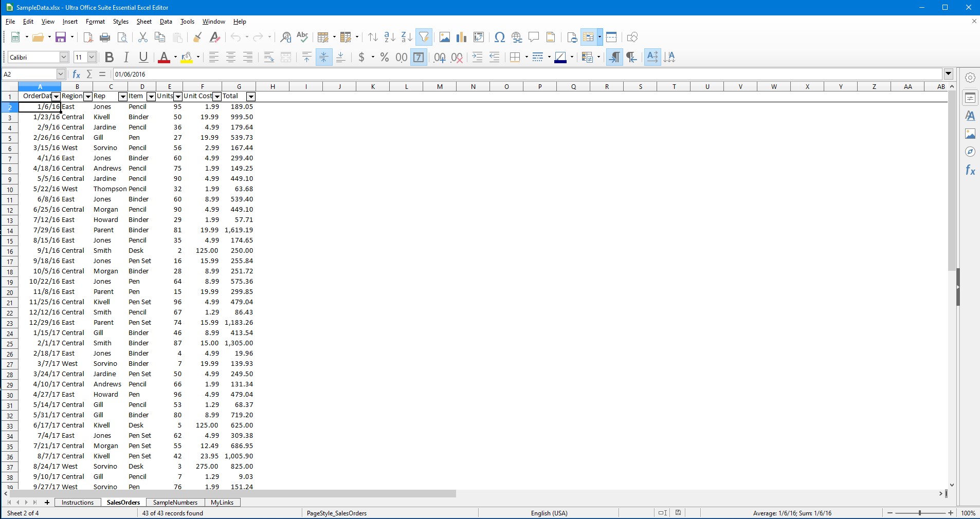Click the Save document icon
Image resolution: width=980 pixels, height=519 pixels.
pos(61,37)
